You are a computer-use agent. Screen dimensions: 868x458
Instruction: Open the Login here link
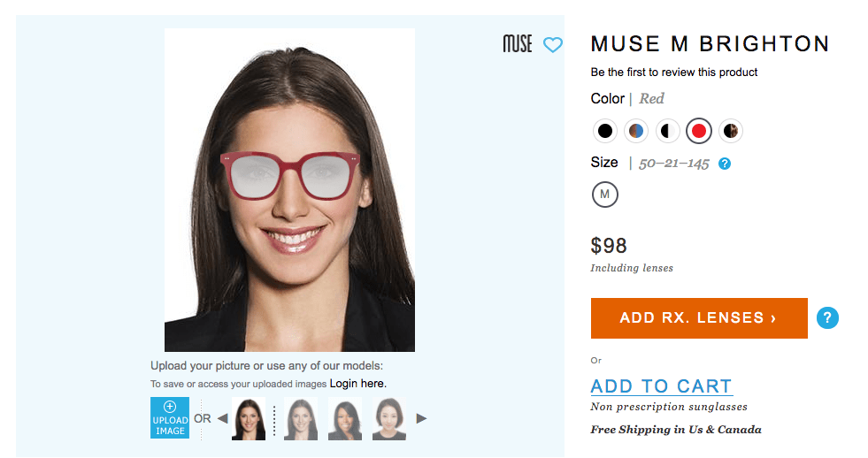357,384
